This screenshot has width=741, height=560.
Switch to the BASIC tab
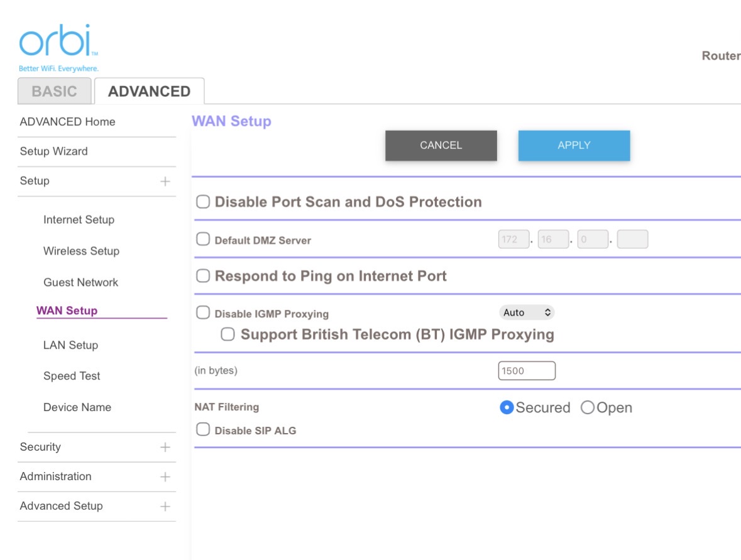click(54, 91)
